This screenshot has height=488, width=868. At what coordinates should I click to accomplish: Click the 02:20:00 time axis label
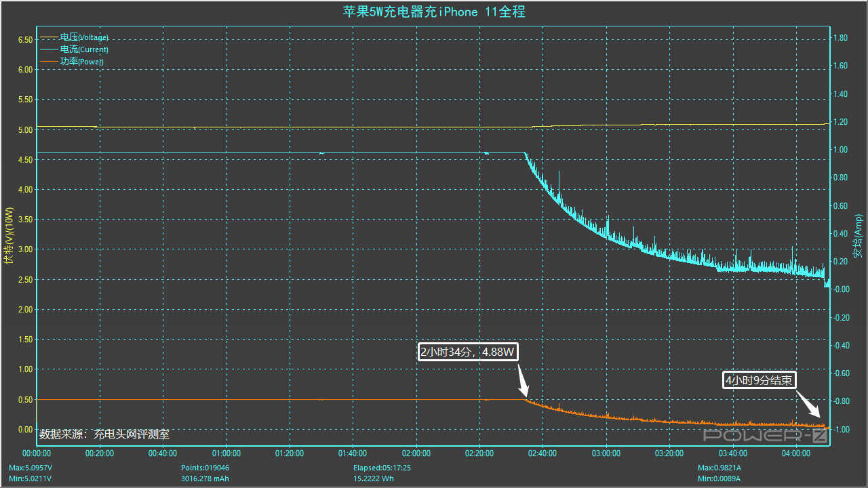tap(479, 453)
